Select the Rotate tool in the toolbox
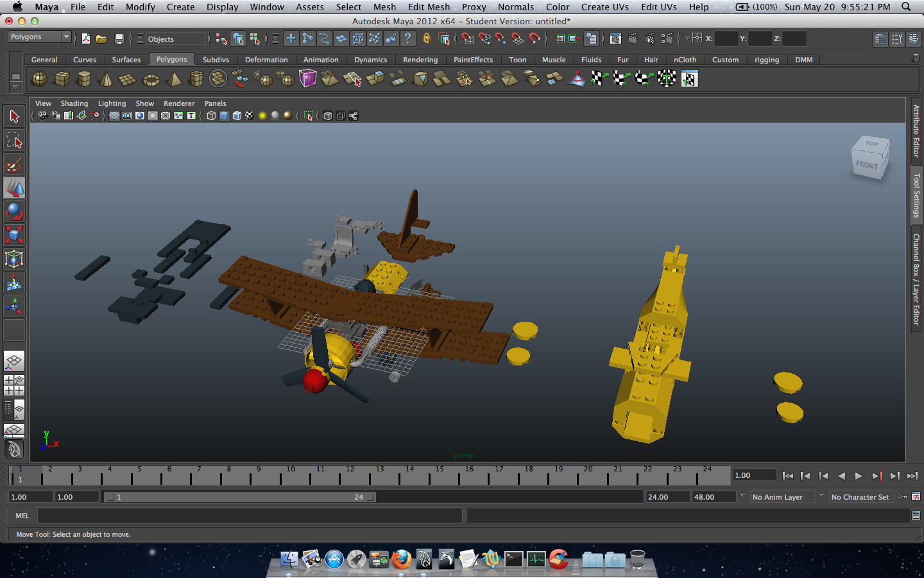The image size is (924, 578). coord(14,211)
